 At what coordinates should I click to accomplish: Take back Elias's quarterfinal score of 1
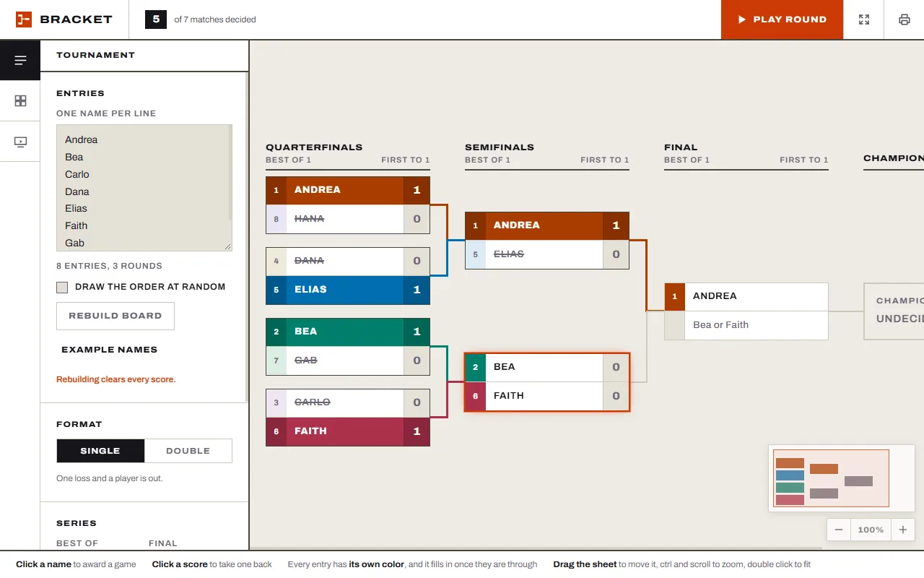coord(417,290)
